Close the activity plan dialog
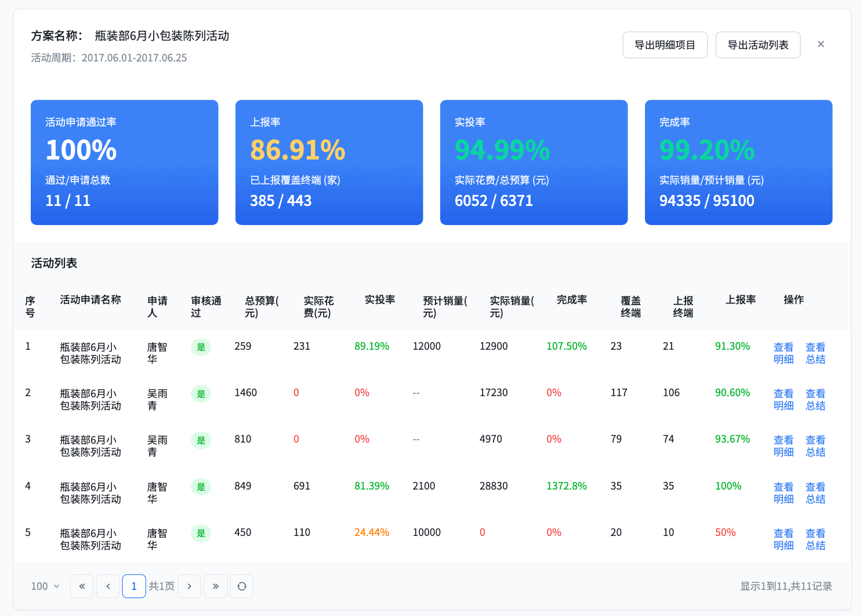 coord(821,44)
